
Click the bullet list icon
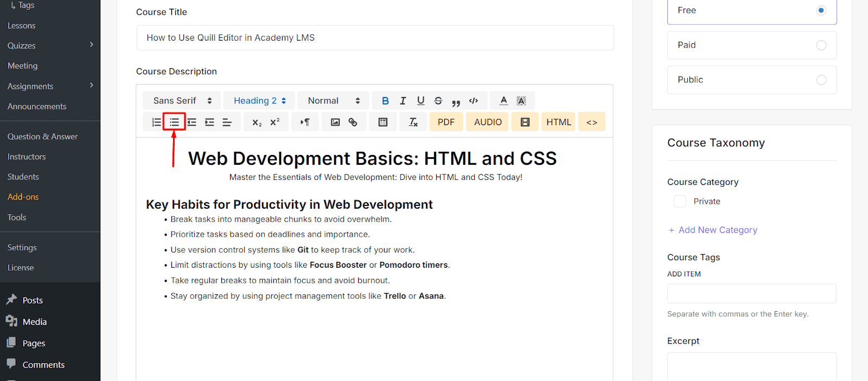[x=174, y=122]
